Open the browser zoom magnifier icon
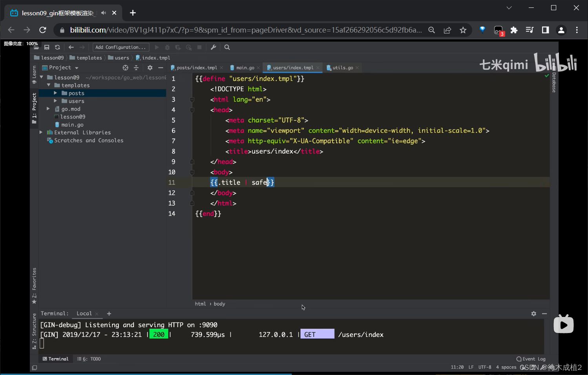This screenshot has height=375, width=588. 431,30
